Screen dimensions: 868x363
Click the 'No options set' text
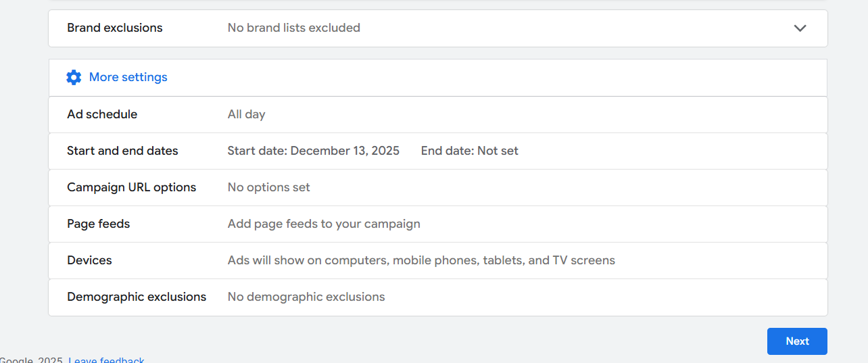point(268,188)
